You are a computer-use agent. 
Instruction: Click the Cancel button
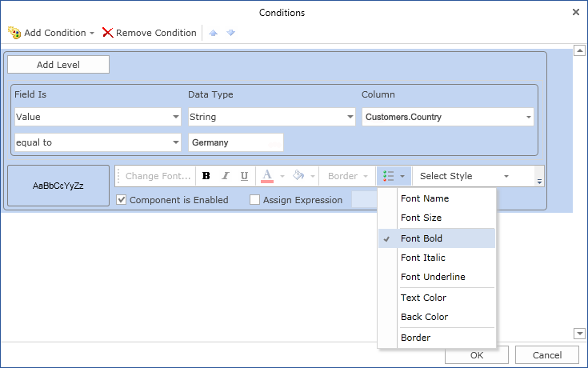pyautogui.click(x=546, y=355)
